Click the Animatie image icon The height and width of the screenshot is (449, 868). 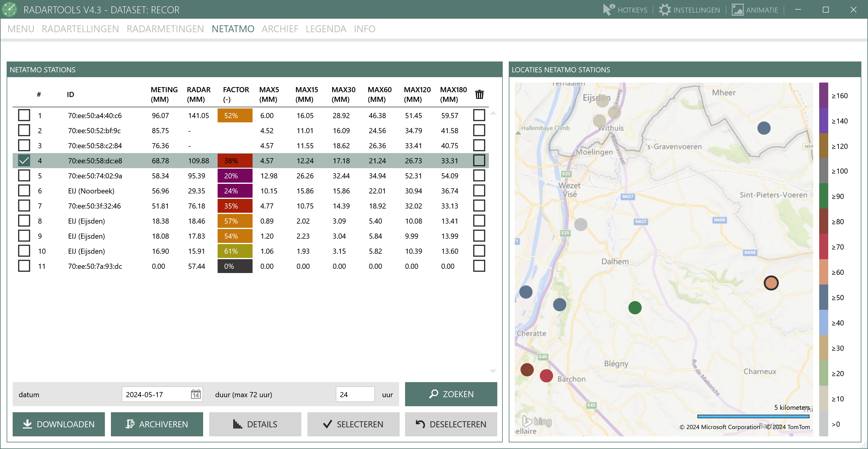point(737,9)
